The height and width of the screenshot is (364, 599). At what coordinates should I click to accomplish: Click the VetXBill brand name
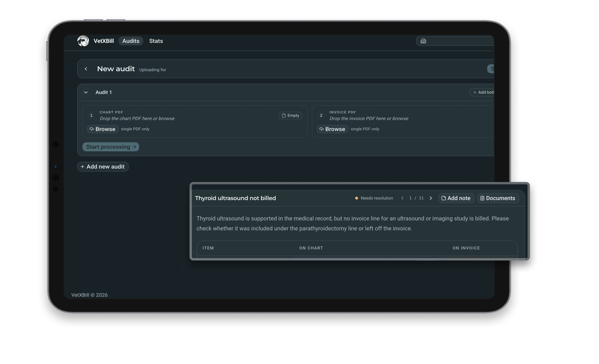pyautogui.click(x=104, y=41)
